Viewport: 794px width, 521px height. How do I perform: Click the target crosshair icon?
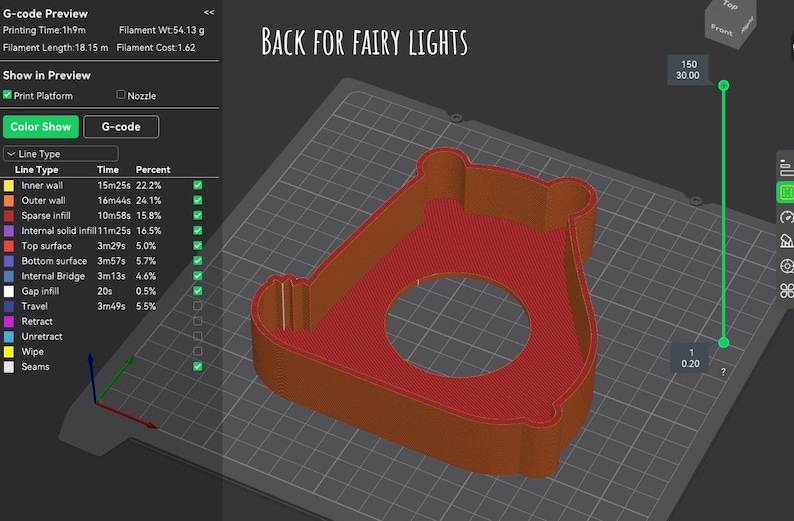[x=786, y=266]
